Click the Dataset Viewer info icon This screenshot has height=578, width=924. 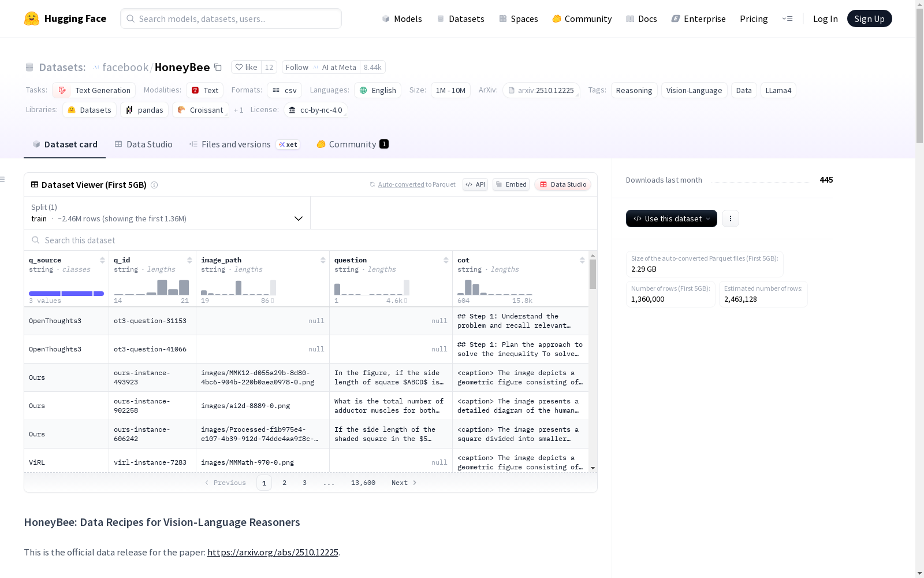point(154,185)
